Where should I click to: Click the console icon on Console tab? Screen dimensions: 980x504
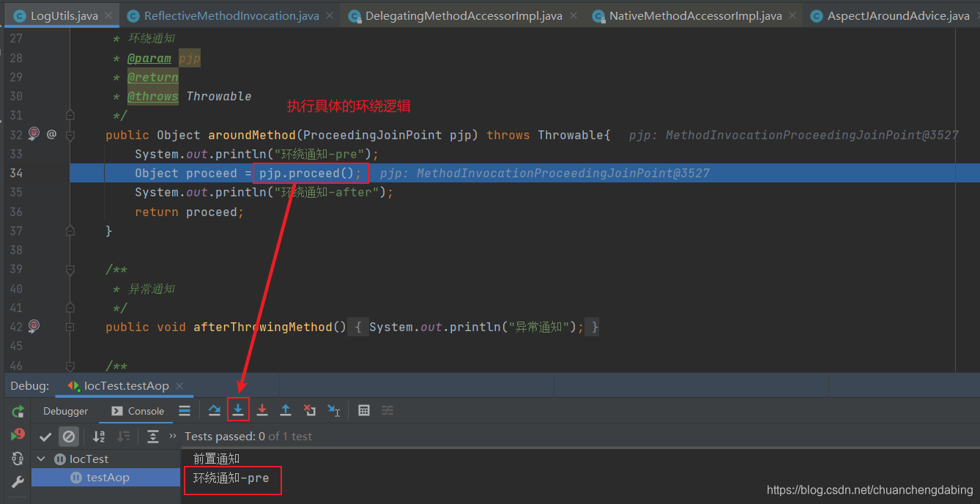(117, 412)
